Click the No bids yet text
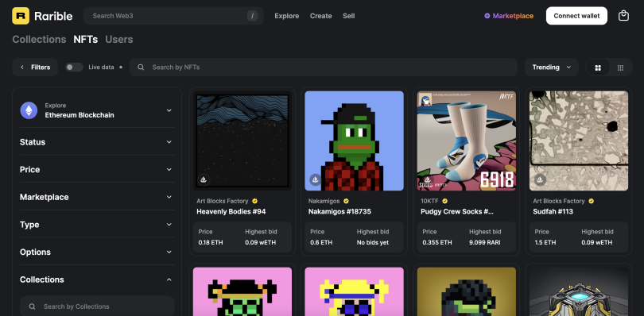The image size is (644, 316). click(x=373, y=242)
